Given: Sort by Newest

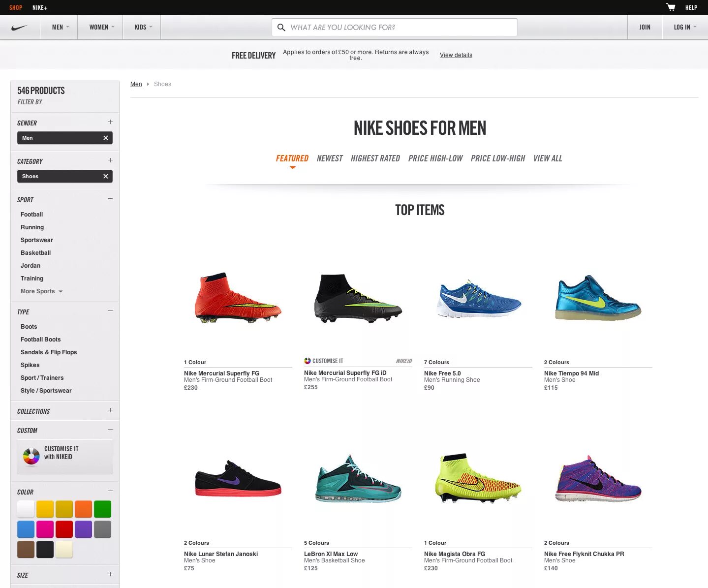Looking at the screenshot, I should click(x=330, y=158).
